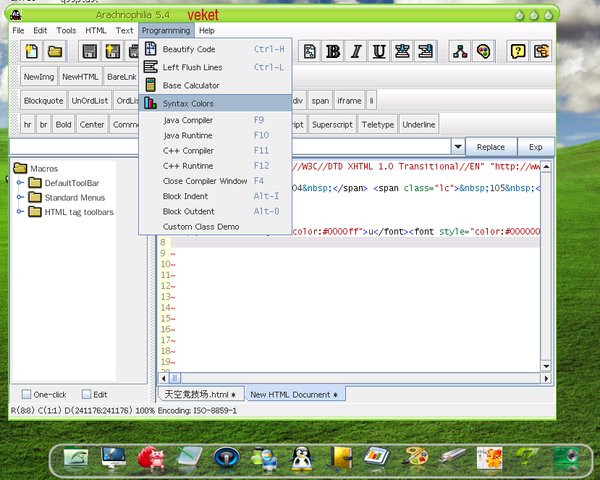The height and width of the screenshot is (480, 600).
Task: Switch to the New HTML Document tab
Action: point(294,395)
